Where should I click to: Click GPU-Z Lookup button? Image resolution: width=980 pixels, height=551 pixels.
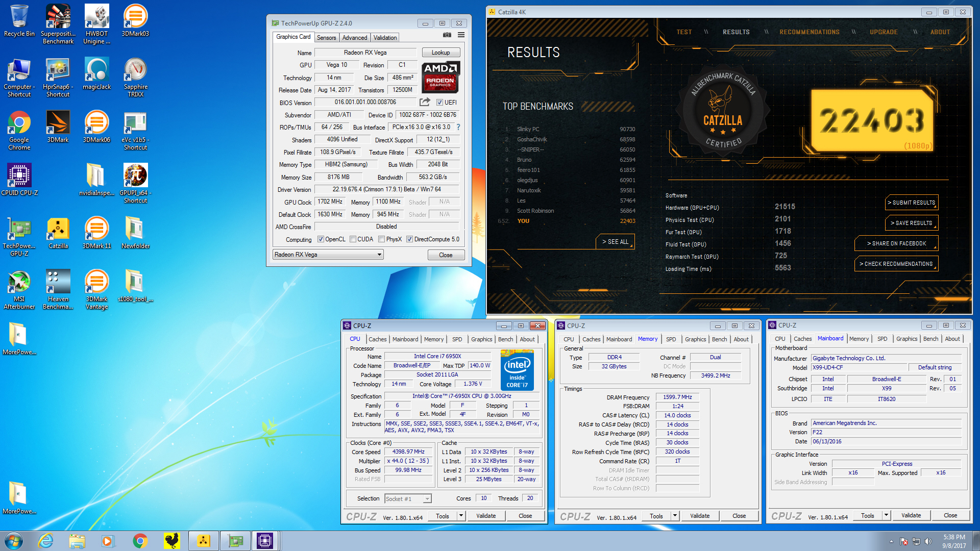pyautogui.click(x=440, y=53)
